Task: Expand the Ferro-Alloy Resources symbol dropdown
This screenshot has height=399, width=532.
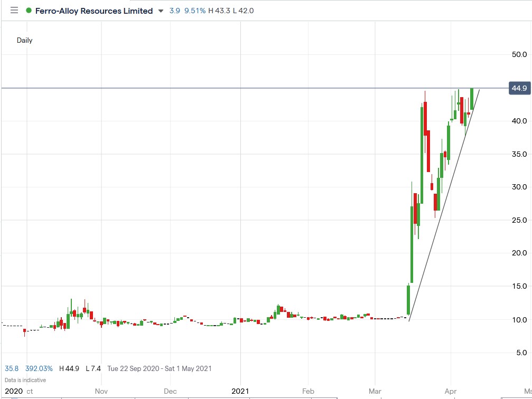Action: [161, 11]
